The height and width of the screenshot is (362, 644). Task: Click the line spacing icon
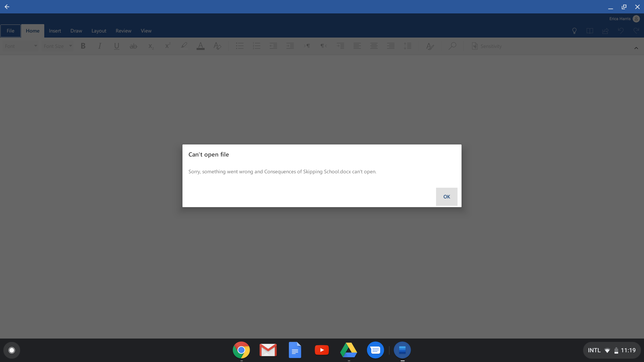pos(408,46)
